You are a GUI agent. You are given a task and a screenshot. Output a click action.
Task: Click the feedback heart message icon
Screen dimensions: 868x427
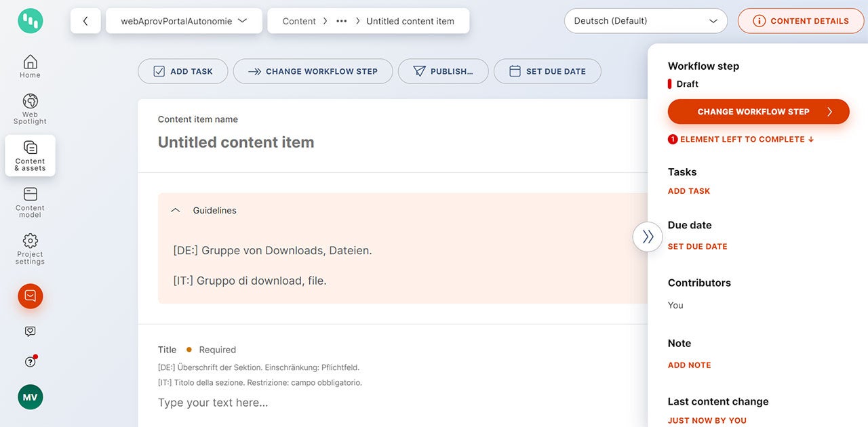(x=31, y=331)
